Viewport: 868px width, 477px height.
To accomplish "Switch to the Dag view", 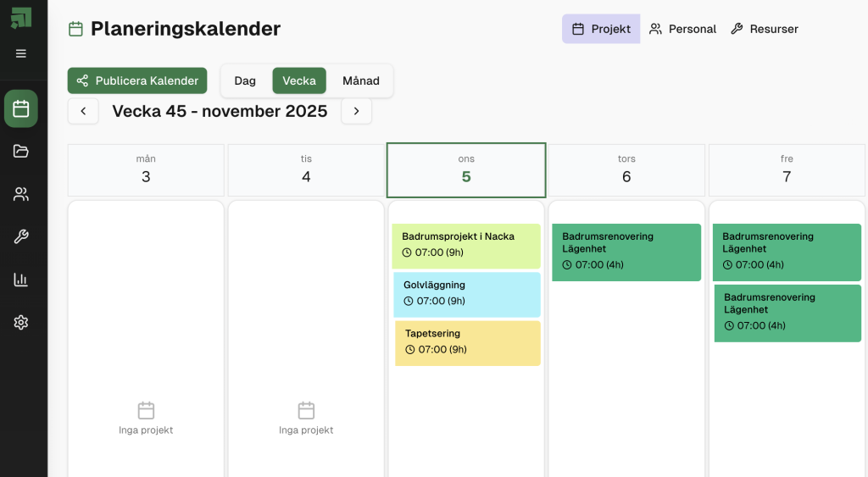I will coord(245,80).
